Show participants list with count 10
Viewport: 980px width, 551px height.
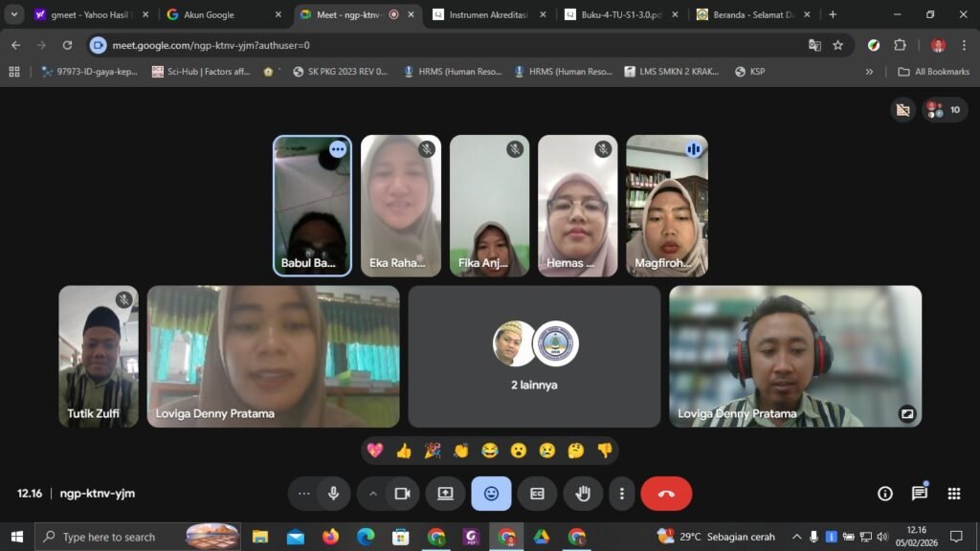click(x=944, y=110)
